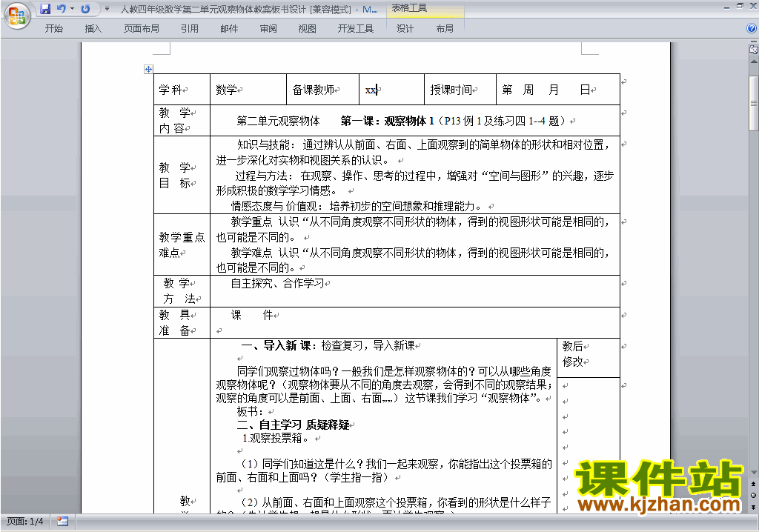Open Word Help with the question-mark icon
The height and width of the screenshot is (532, 759).
point(752,29)
